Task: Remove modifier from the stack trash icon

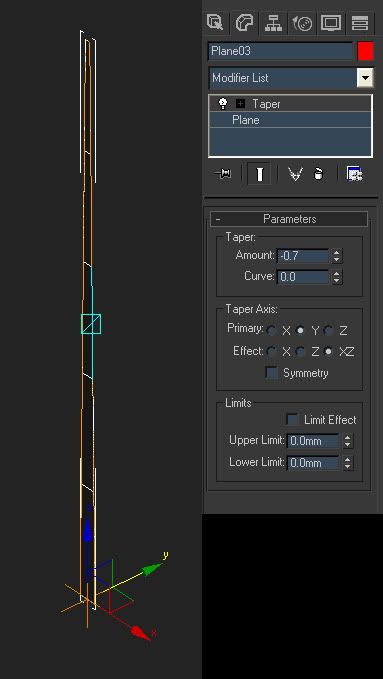Action: tap(318, 174)
